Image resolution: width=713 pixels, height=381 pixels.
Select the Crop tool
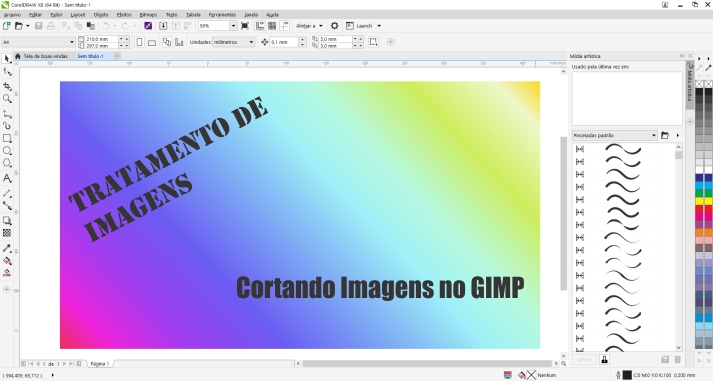tap(7, 86)
